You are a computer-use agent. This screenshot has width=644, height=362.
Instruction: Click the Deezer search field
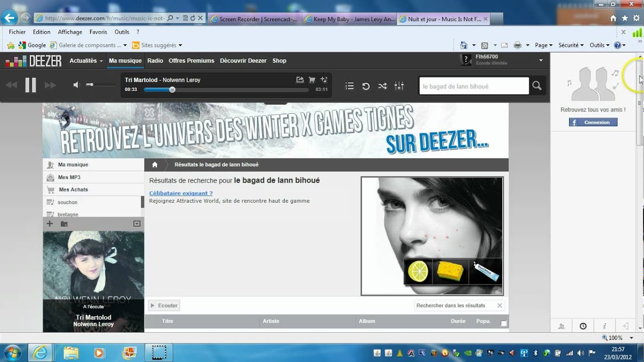[x=474, y=86]
